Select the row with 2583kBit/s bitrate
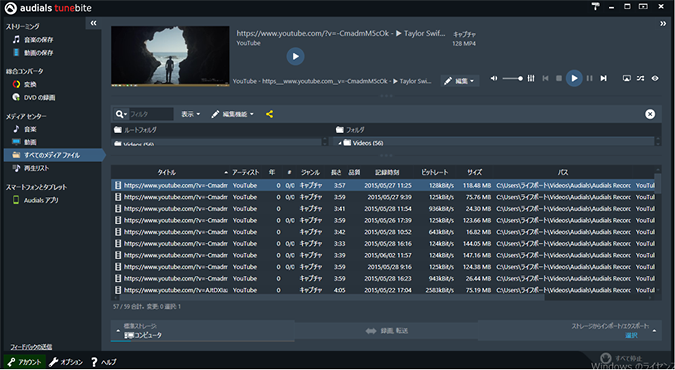The height and width of the screenshot is (370, 675). coord(383,290)
